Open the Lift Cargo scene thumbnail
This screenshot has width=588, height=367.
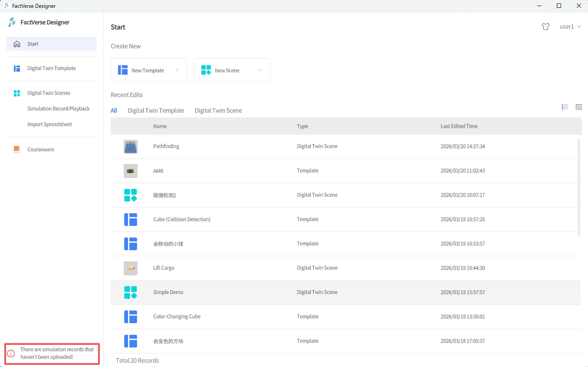131,268
